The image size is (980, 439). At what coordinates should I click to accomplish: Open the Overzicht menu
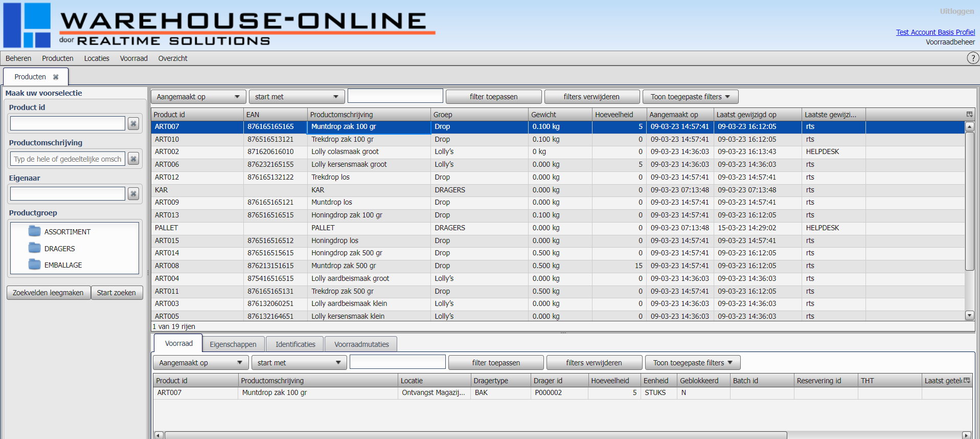click(173, 58)
